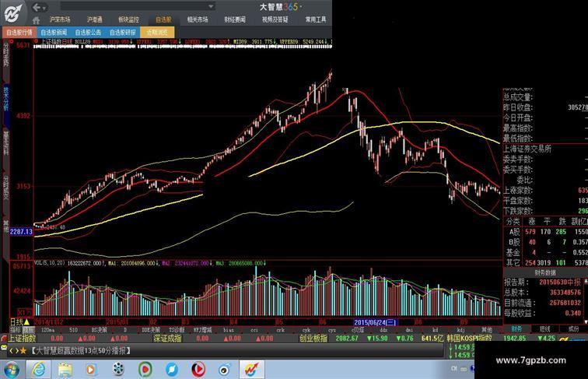Select the 自选股 menu
Screen dimensions: 588x379
coord(163,19)
